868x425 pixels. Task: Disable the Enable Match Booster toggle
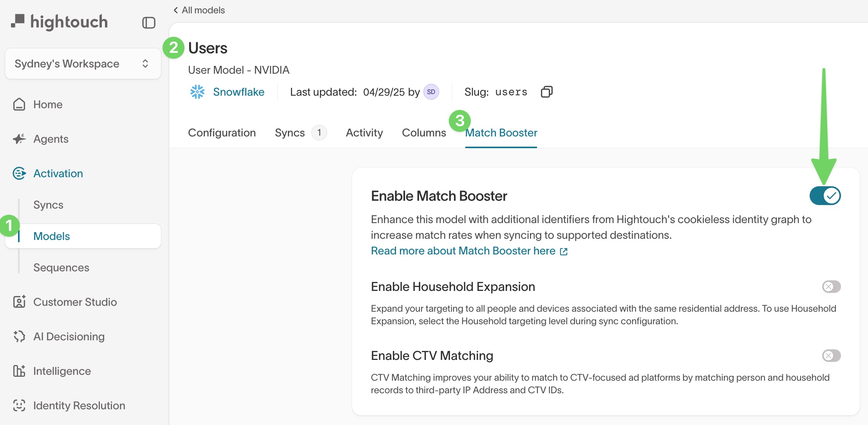click(x=825, y=196)
